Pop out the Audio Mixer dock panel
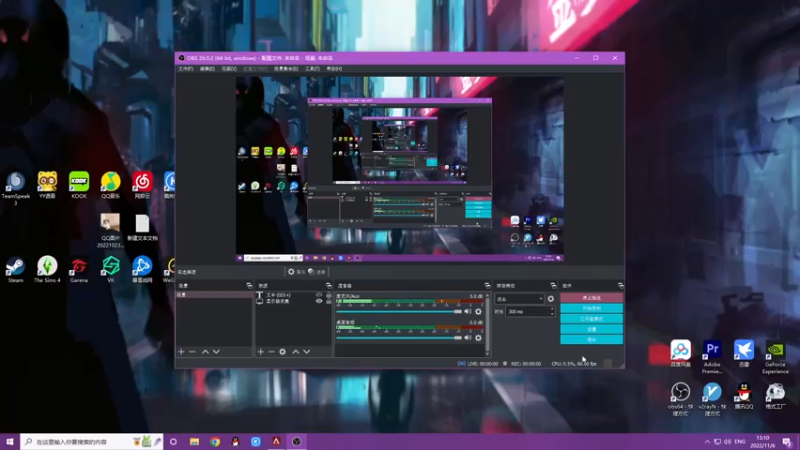The height and width of the screenshot is (450, 800). [x=487, y=286]
